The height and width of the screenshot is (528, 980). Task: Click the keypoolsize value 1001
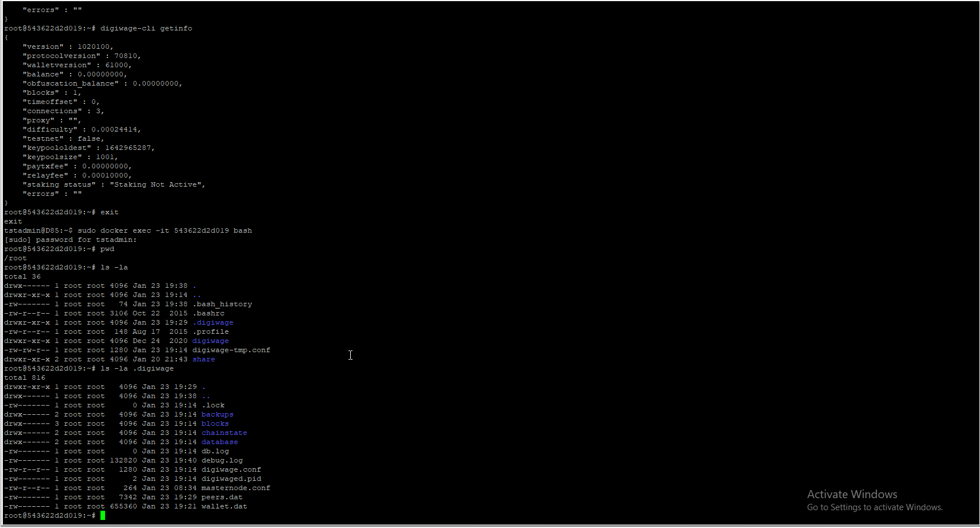pos(105,157)
